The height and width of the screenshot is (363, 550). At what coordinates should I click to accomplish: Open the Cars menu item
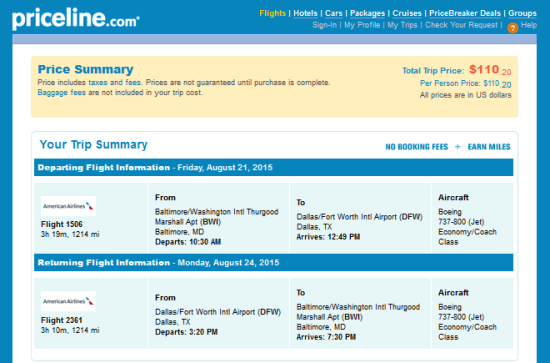334,13
